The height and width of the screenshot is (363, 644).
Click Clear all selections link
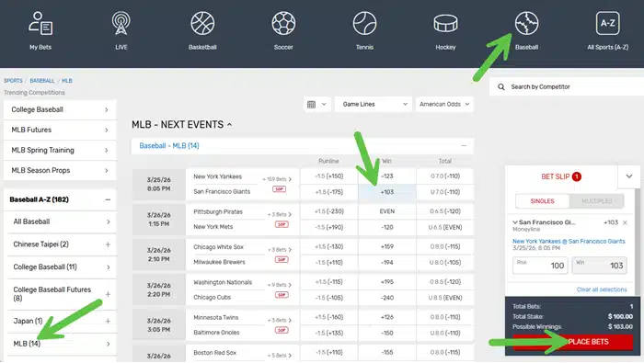(602, 289)
